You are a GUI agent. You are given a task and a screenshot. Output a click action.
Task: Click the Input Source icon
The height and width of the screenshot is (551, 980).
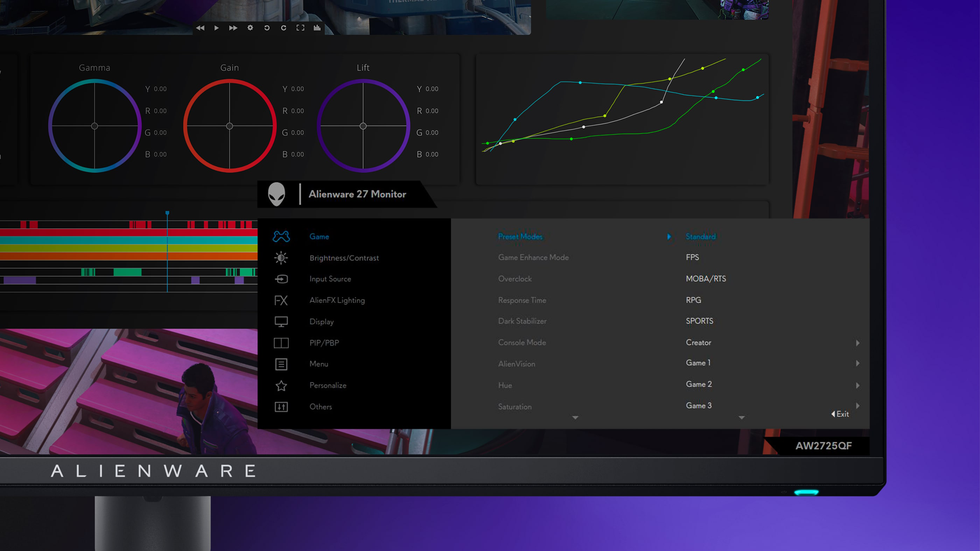tap(281, 279)
